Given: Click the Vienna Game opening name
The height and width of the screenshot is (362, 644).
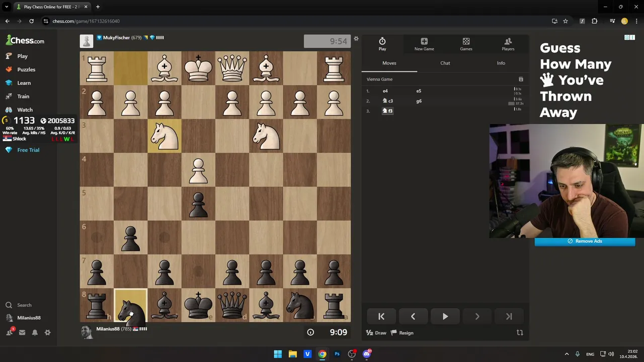Looking at the screenshot, I should (x=379, y=79).
